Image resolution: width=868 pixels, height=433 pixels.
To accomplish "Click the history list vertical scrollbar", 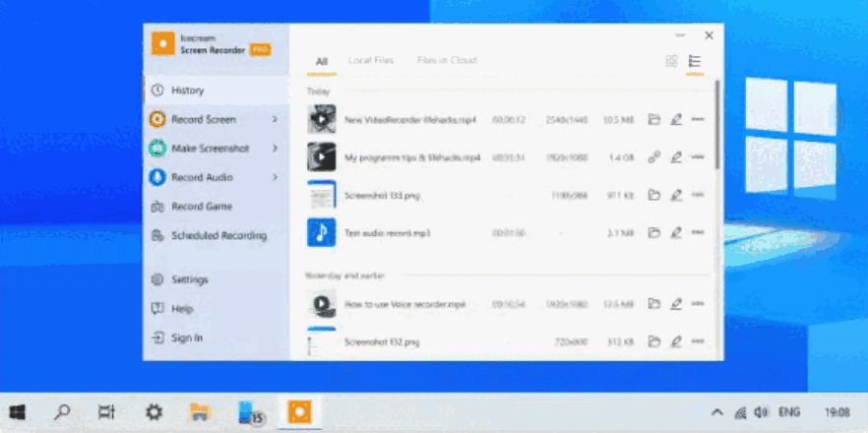I will tap(717, 125).
